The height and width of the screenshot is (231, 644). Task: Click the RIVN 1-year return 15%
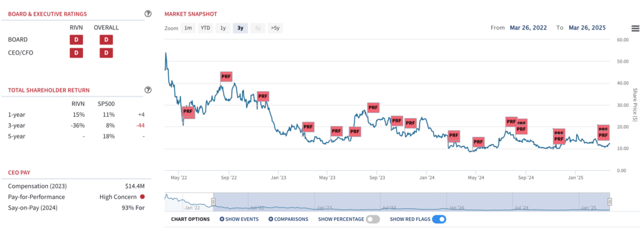point(79,115)
